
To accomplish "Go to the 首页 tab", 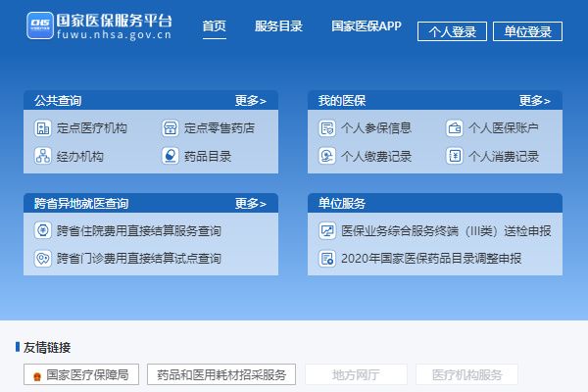I will pyautogui.click(x=214, y=26).
